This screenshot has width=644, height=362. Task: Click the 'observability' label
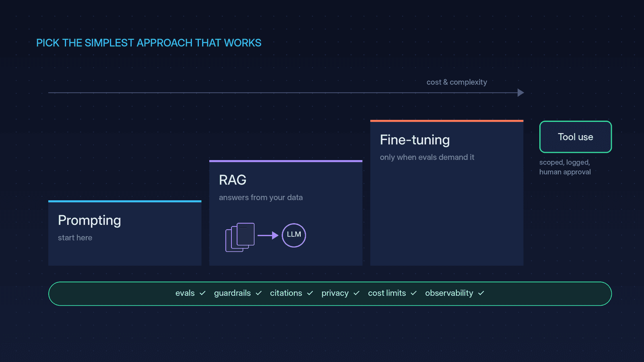[x=449, y=293]
